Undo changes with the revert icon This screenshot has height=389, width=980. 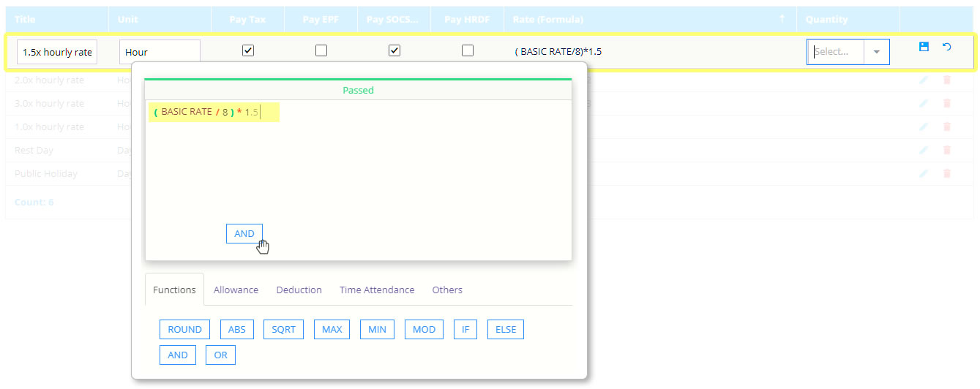[x=946, y=47]
